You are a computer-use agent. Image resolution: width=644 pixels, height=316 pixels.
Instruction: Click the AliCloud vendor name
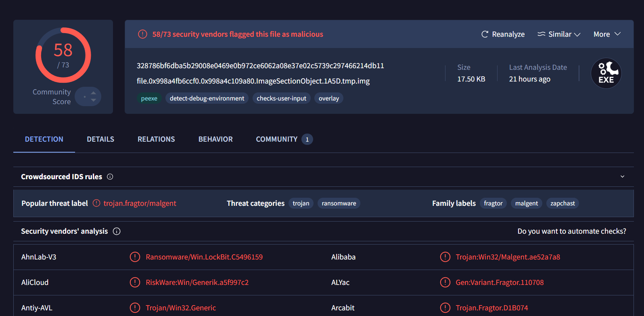click(35, 283)
